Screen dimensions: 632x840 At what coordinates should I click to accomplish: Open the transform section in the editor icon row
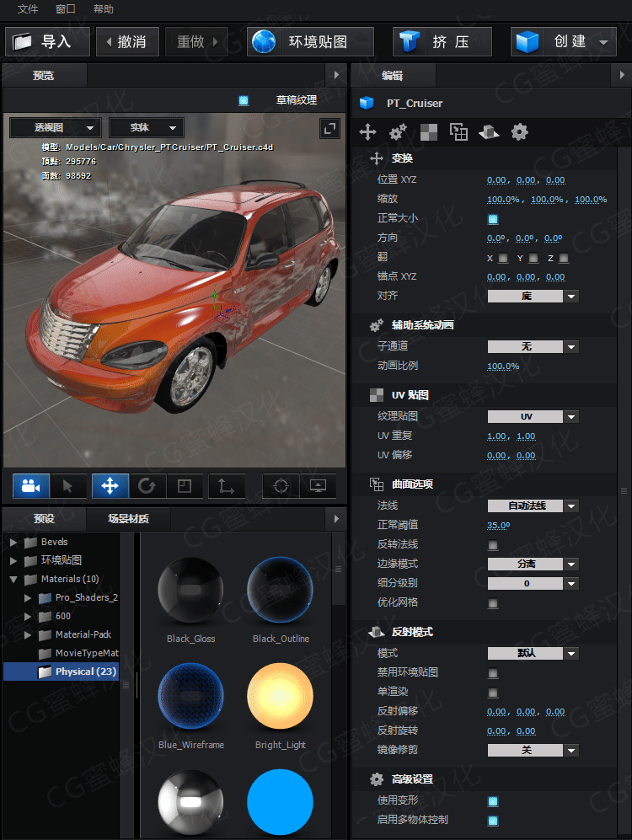pyautogui.click(x=368, y=131)
